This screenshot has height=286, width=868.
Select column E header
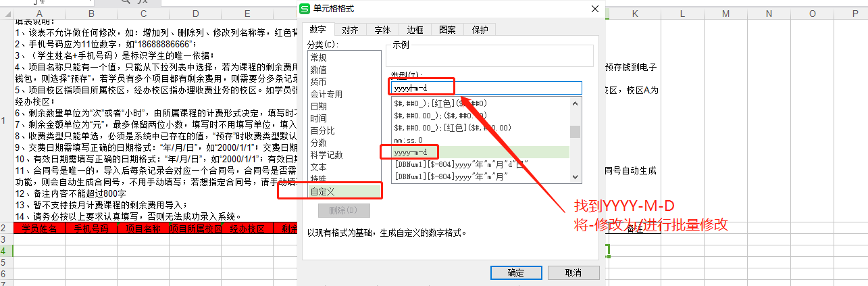click(x=247, y=14)
